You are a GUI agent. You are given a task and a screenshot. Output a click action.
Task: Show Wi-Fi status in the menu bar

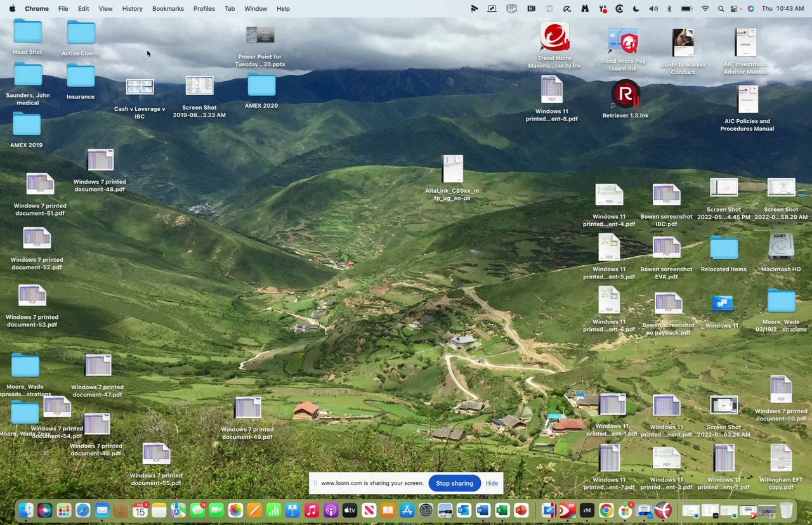[x=705, y=8]
